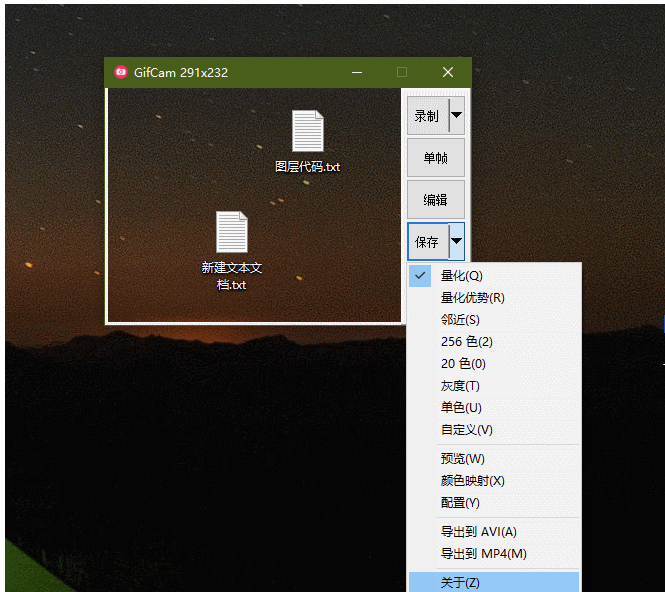Click the 保存 save button

tap(427, 242)
